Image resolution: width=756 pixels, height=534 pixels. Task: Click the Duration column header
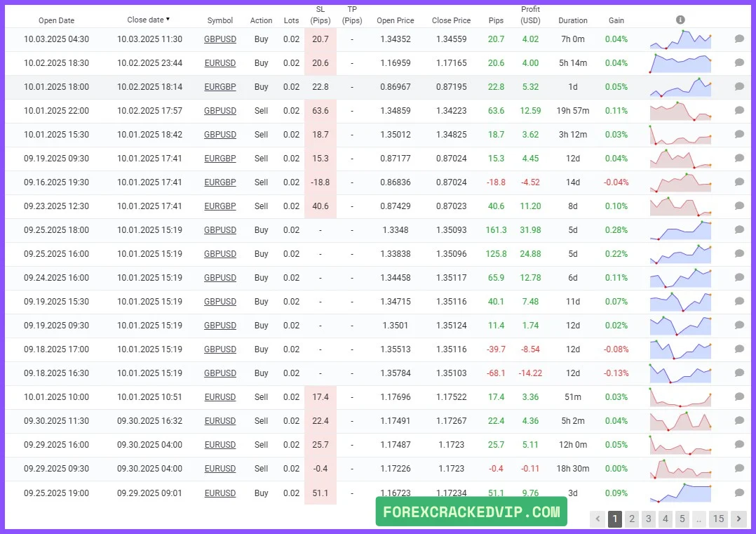(573, 20)
